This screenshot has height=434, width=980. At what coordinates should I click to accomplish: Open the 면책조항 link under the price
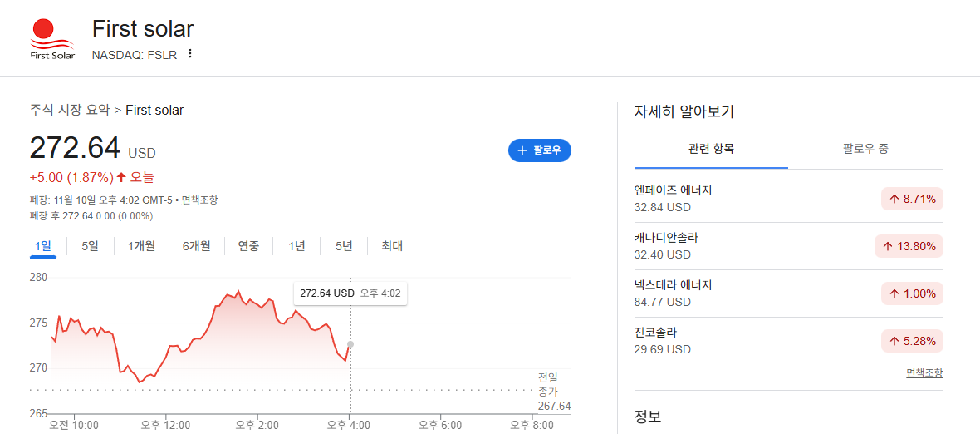(x=200, y=200)
